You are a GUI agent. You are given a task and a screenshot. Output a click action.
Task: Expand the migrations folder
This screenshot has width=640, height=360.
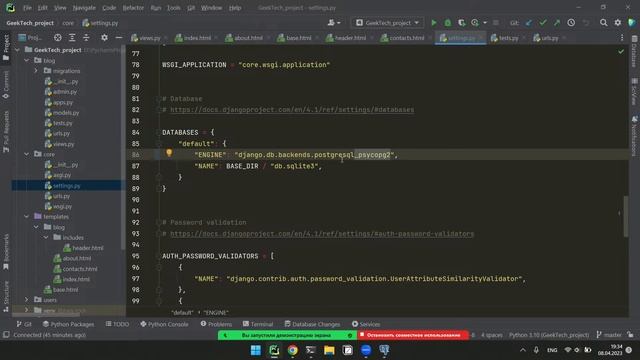click(36, 71)
